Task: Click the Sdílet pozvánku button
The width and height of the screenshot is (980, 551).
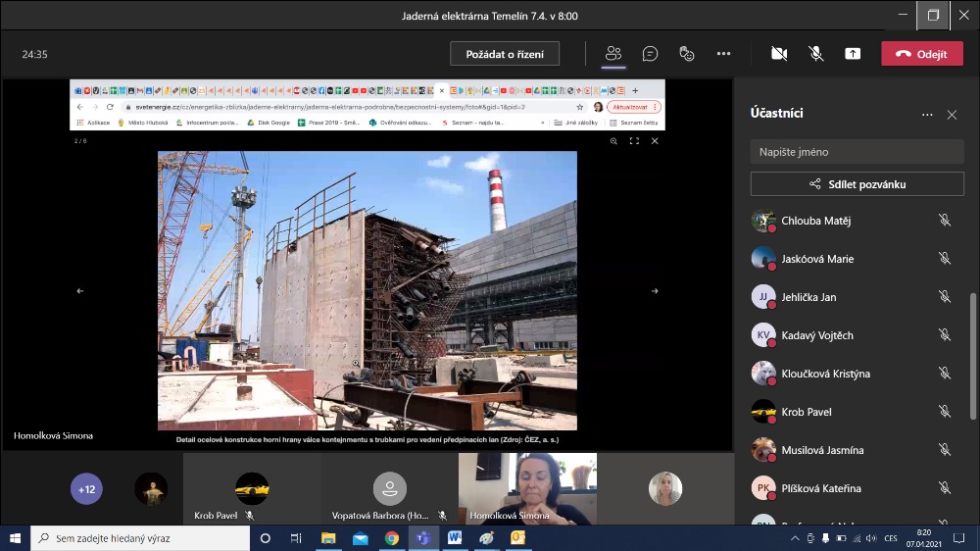Action: click(857, 183)
